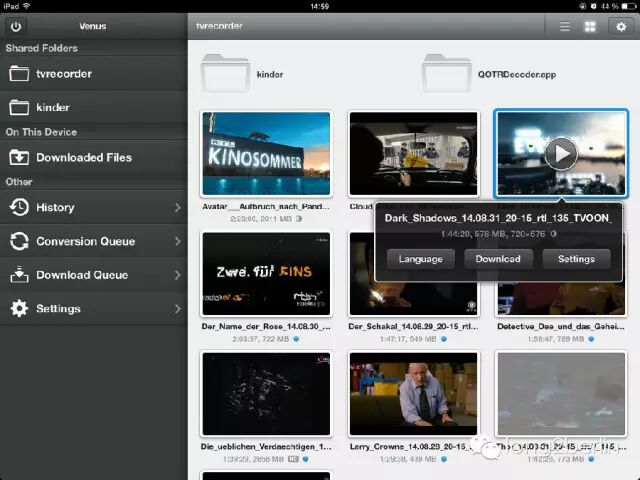Open the tvrecorder shared folder
The image size is (640, 480).
click(93, 74)
